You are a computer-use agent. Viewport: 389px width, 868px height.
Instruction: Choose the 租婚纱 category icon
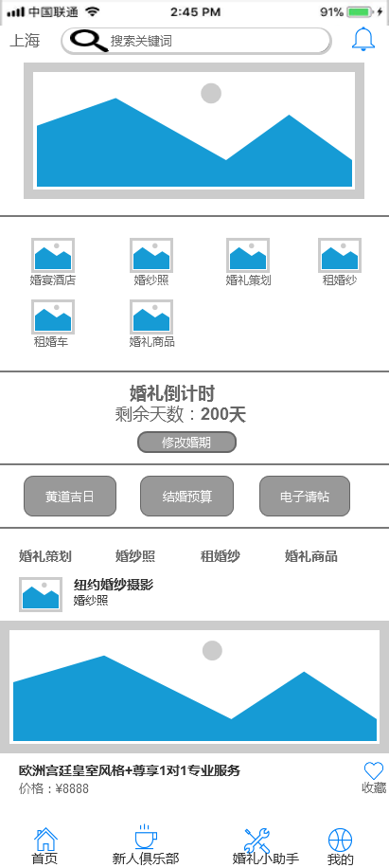tap(340, 255)
